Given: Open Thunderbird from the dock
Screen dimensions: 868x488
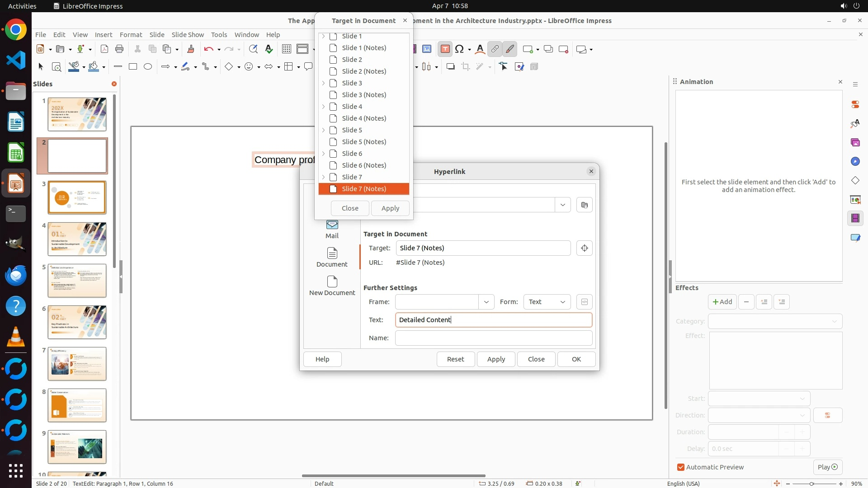Looking at the screenshot, I should click(x=16, y=276).
